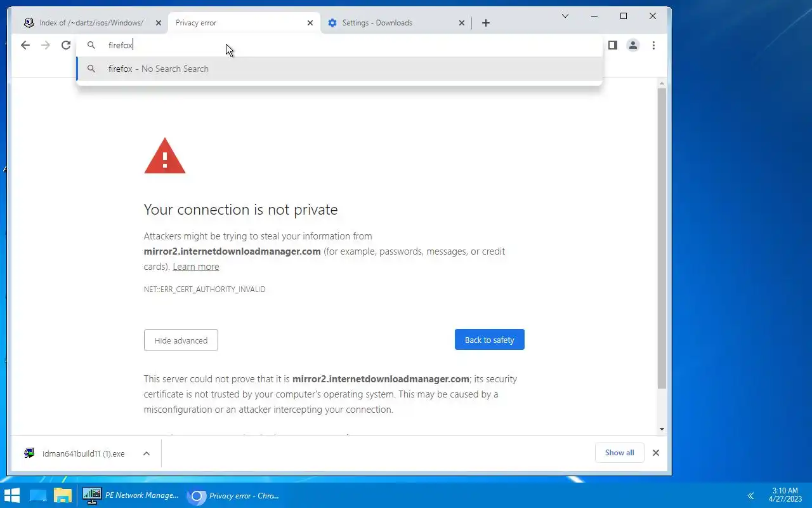Click the taskbar clock showing 3:10 AM
812x508 pixels.
[x=785, y=495]
